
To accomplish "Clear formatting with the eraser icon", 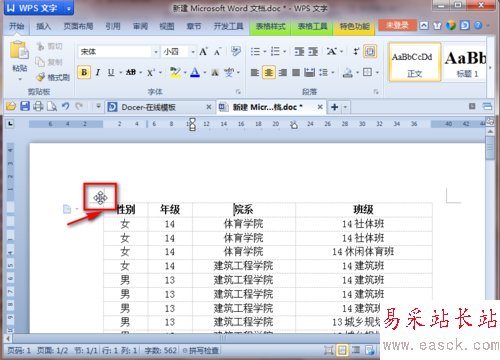I will (x=236, y=51).
